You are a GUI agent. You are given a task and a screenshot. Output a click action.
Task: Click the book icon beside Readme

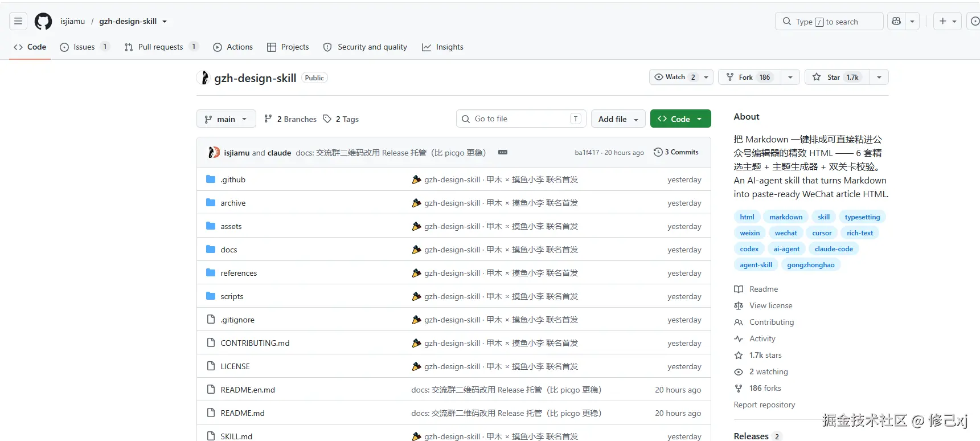739,289
